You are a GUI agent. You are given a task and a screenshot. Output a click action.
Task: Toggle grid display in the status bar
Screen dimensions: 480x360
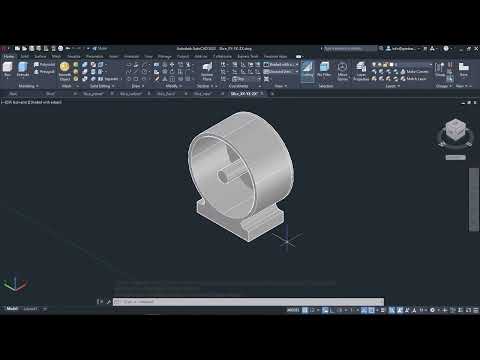coord(305,310)
